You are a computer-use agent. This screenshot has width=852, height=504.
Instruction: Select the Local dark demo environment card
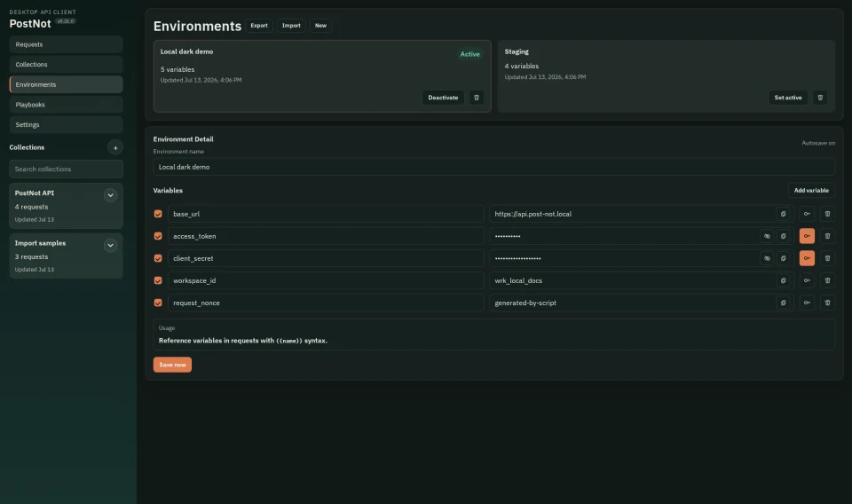point(322,76)
